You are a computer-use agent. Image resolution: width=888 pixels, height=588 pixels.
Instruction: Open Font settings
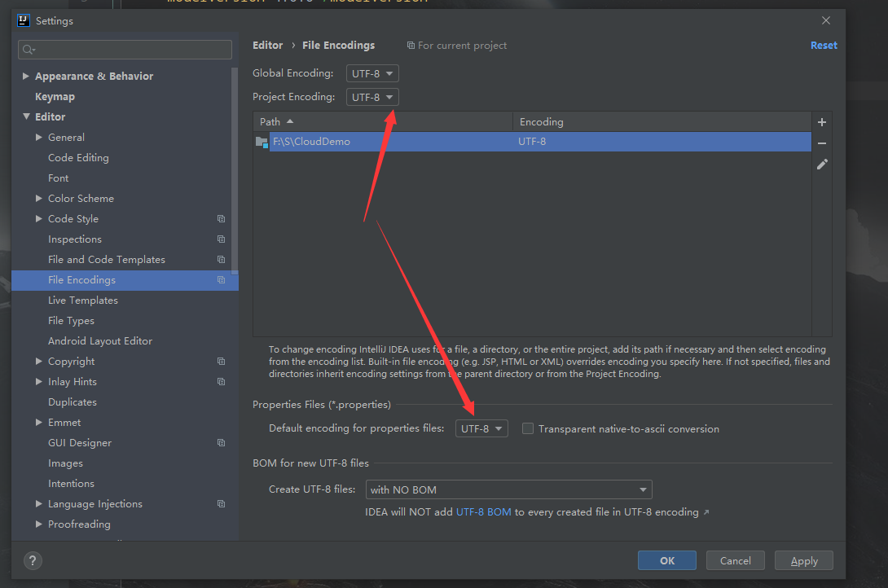click(59, 178)
